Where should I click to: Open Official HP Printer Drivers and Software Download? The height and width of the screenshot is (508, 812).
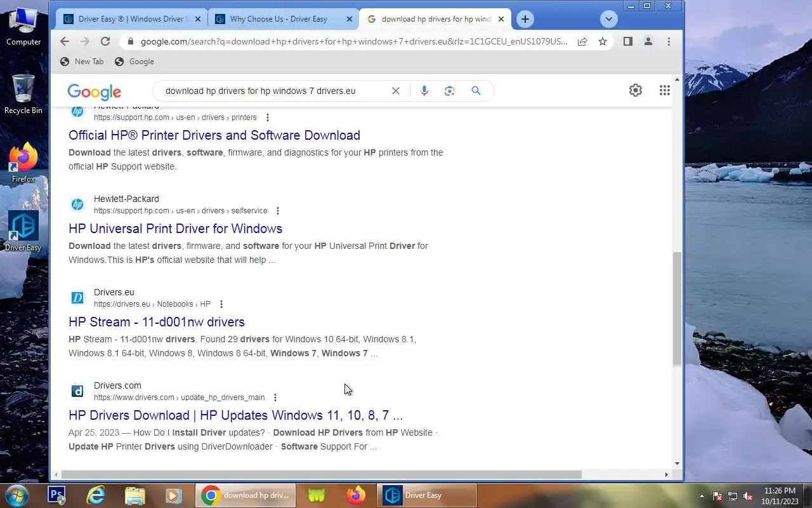pyautogui.click(x=214, y=135)
